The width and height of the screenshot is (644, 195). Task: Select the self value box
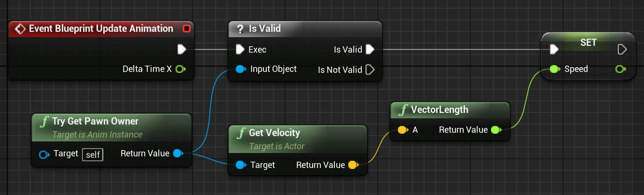pos(93,154)
